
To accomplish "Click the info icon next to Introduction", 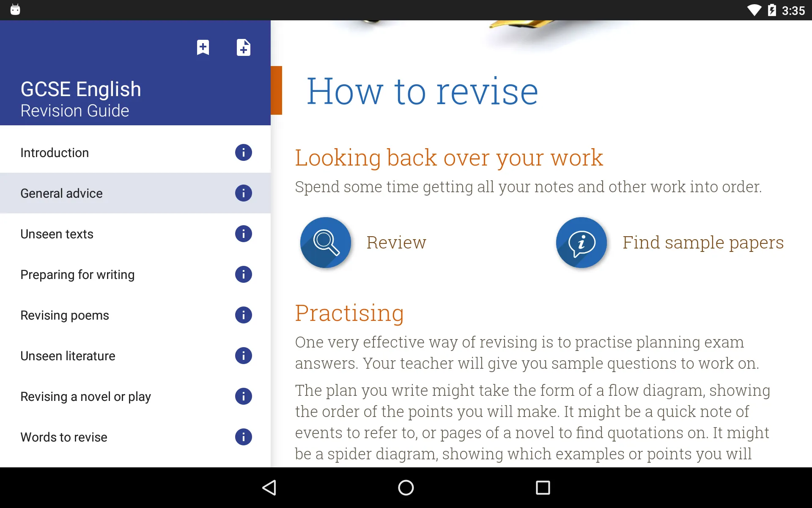I will pos(244,152).
